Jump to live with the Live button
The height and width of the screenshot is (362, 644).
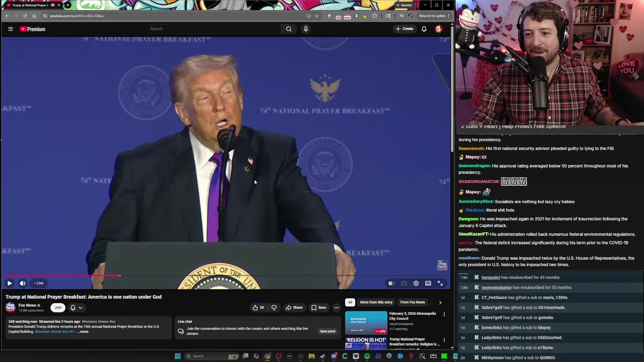coord(39,283)
